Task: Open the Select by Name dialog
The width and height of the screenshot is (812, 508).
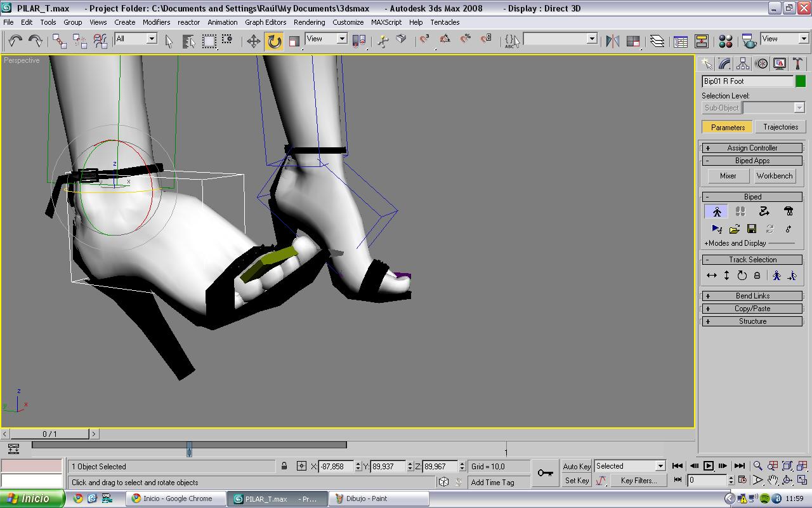Action: 188,41
